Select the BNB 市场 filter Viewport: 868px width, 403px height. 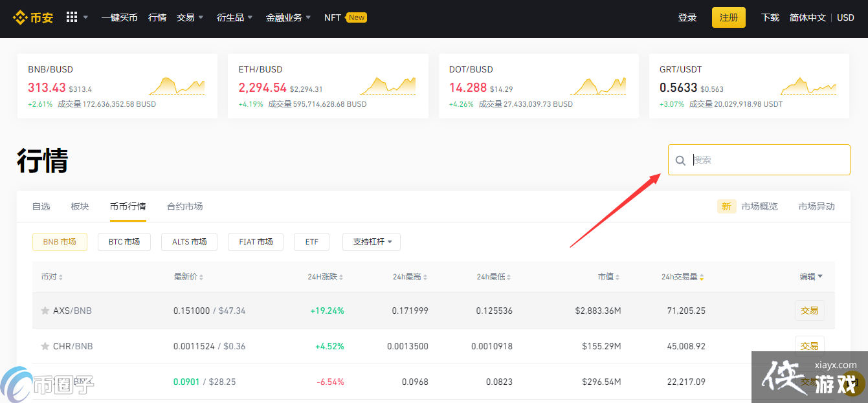click(x=60, y=242)
